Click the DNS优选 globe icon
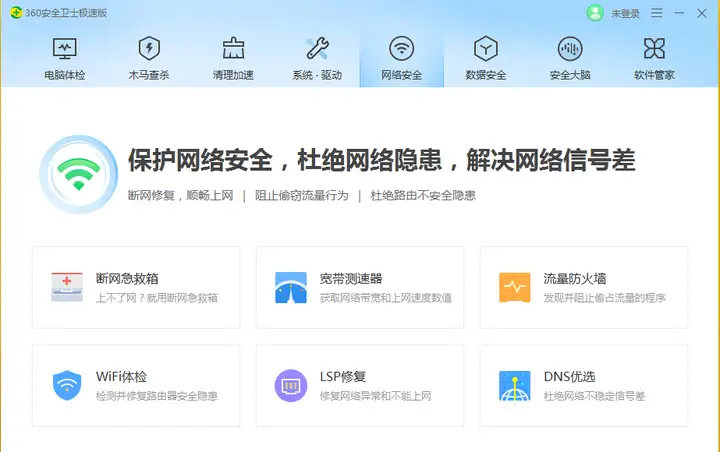 point(515,385)
